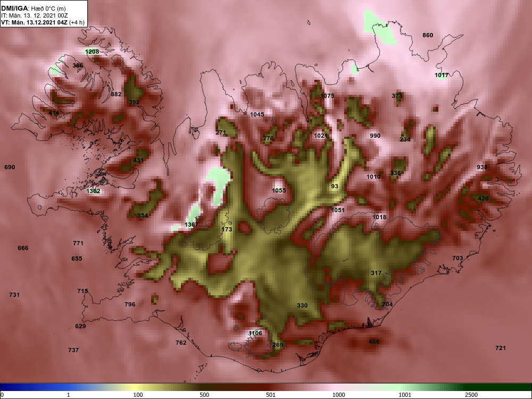
Task: Click the 330 map value
Action: tap(302, 305)
